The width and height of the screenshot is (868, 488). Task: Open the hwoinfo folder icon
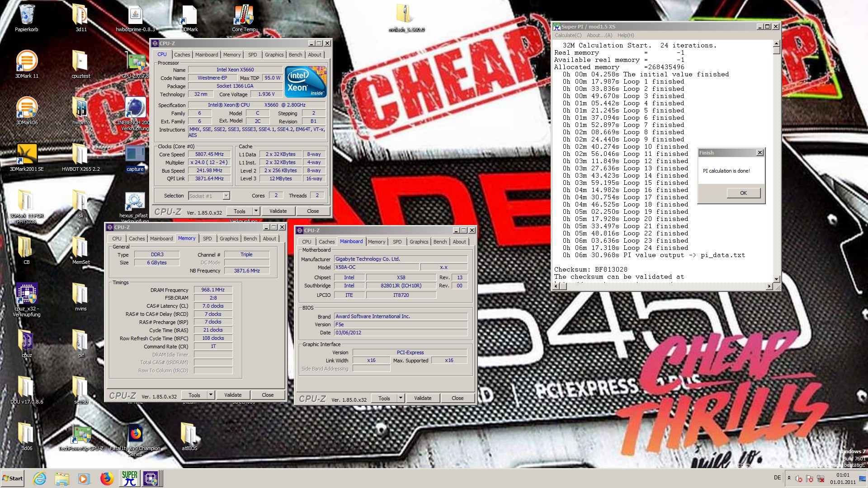pyautogui.click(x=80, y=111)
